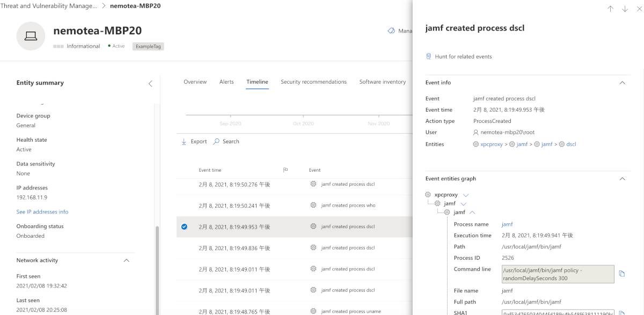Copy the SHA1 value with its copy icon
The height and width of the screenshot is (315, 644).
[x=621, y=312]
